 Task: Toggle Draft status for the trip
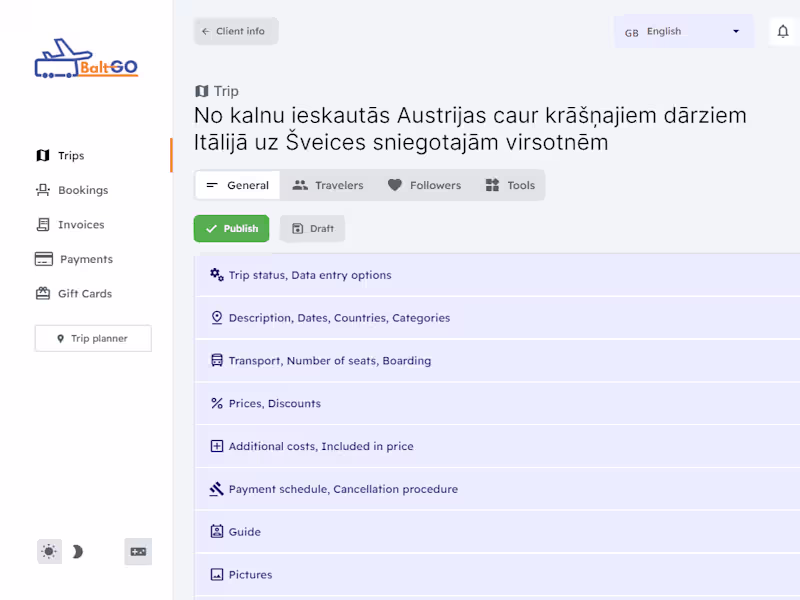click(312, 228)
